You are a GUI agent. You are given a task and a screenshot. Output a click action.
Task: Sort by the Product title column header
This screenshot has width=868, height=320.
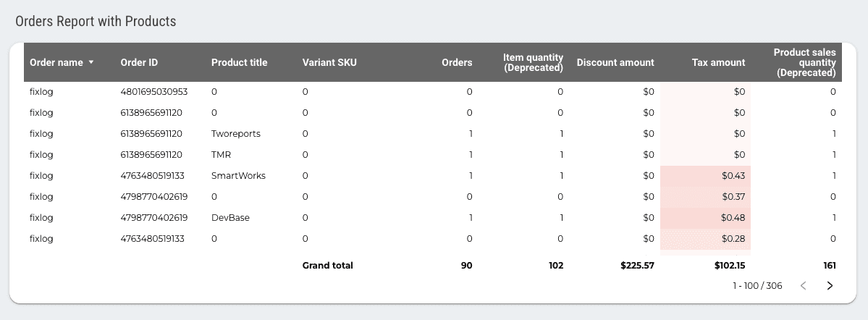coord(239,62)
